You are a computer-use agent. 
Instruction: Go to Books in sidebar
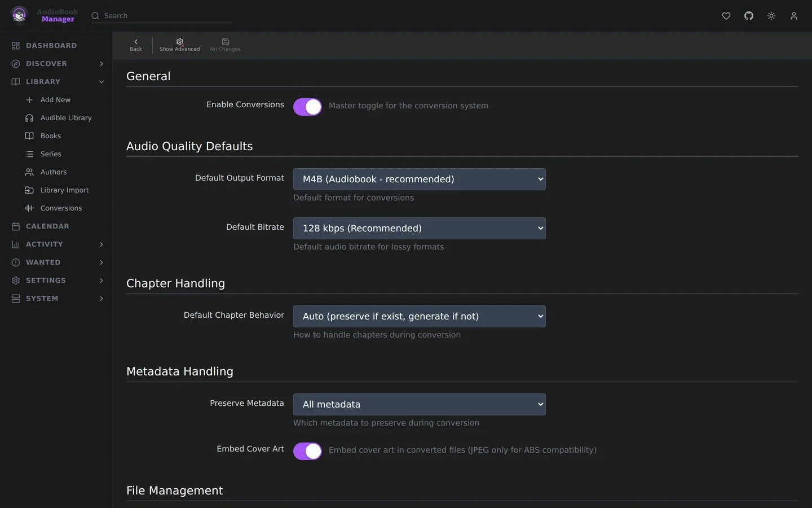pyautogui.click(x=51, y=136)
